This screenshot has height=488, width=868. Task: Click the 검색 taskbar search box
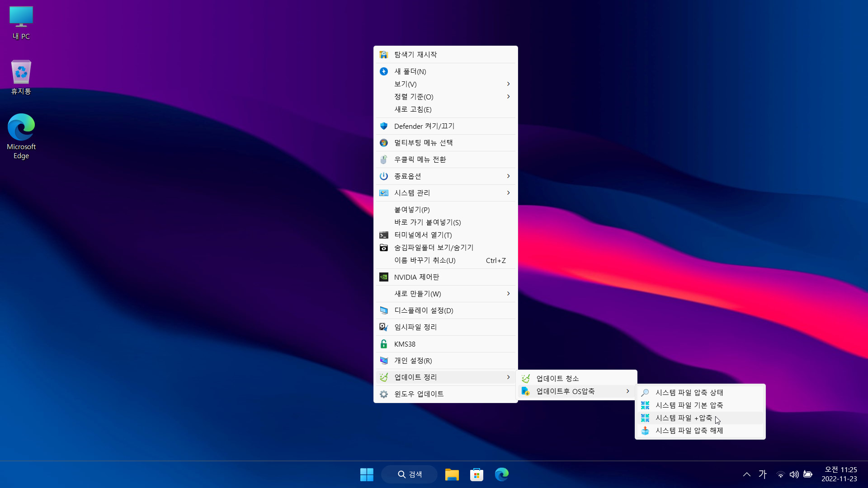[x=410, y=474]
